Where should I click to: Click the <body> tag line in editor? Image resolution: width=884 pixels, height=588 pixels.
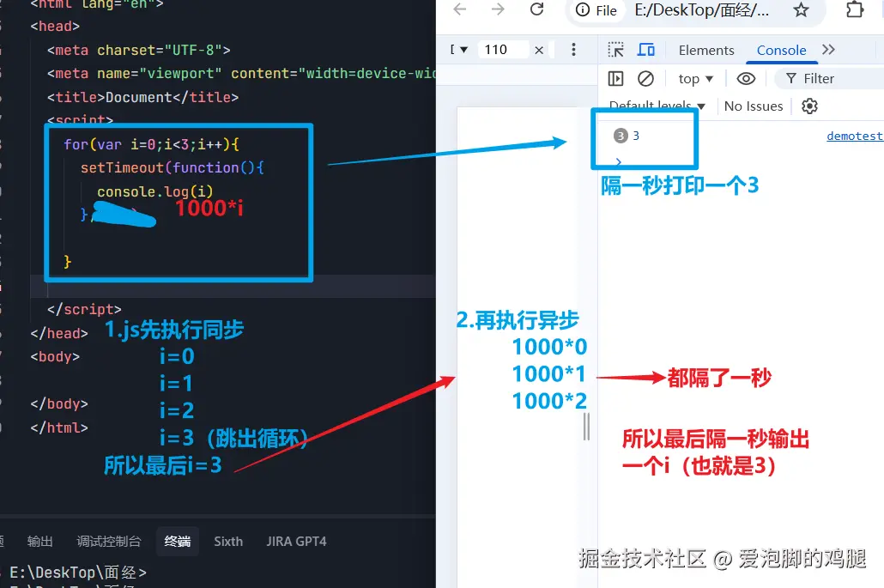point(55,356)
